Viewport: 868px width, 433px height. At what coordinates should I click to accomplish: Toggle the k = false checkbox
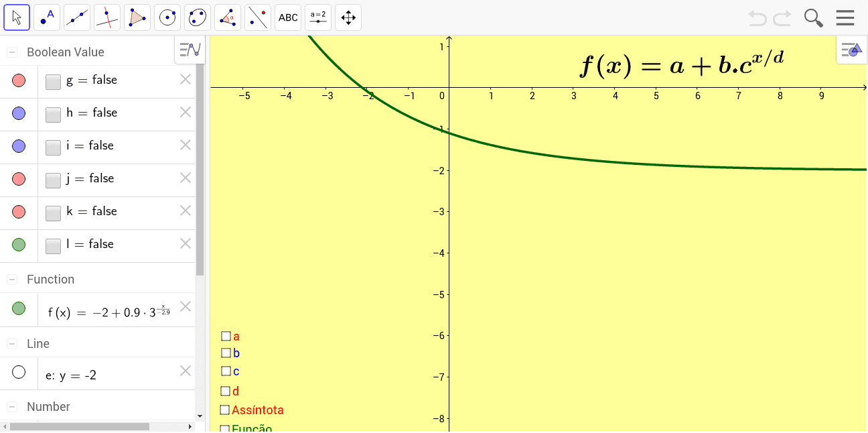tap(54, 213)
